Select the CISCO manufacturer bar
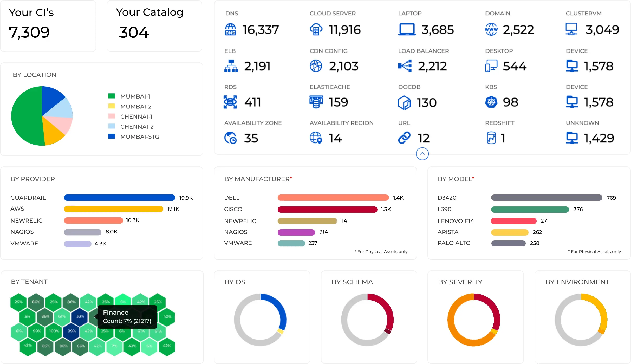 click(328, 209)
